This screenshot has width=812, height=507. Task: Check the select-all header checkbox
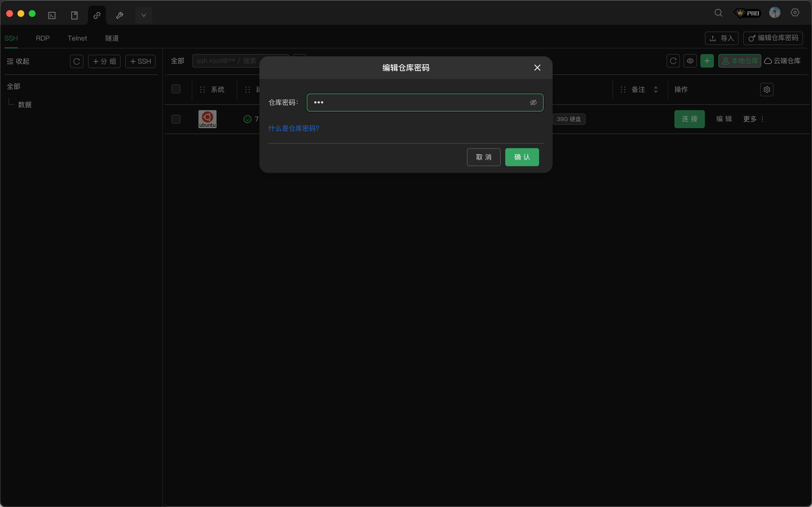pyautogui.click(x=176, y=89)
